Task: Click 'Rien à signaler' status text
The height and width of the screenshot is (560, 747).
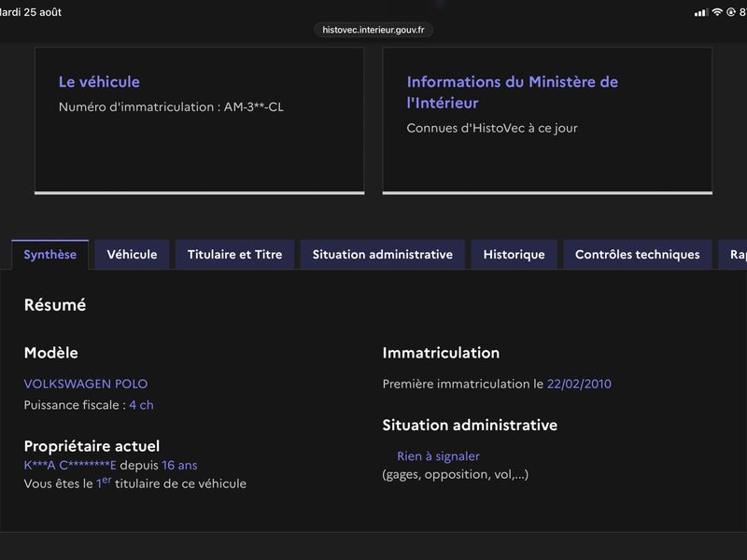Action: [438, 456]
